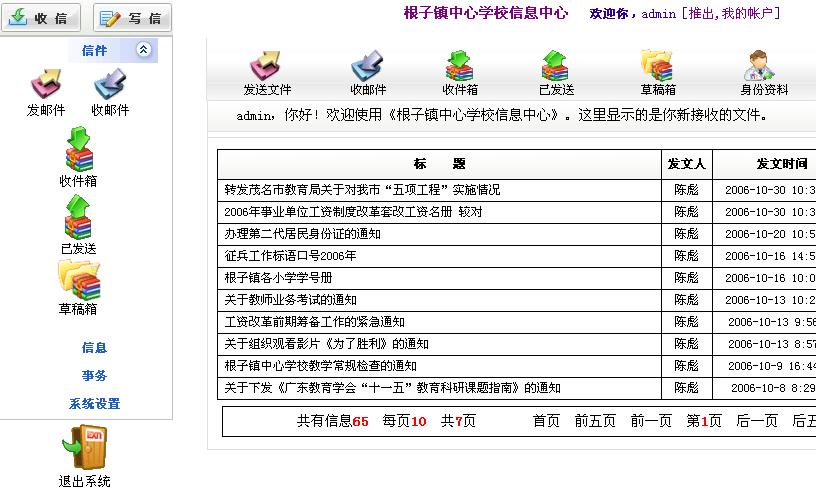The height and width of the screenshot is (496, 816).
Task: Click the 标题 column header
Action: pos(439,164)
